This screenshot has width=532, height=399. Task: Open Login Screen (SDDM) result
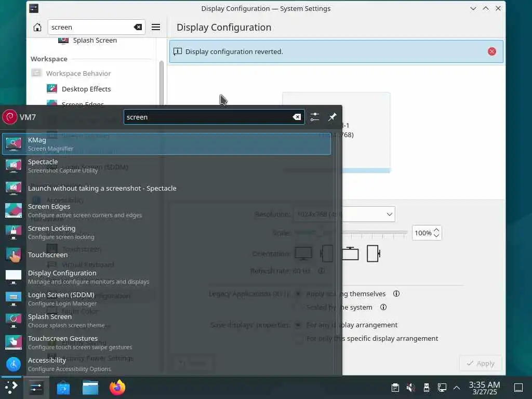tap(166, 299)
